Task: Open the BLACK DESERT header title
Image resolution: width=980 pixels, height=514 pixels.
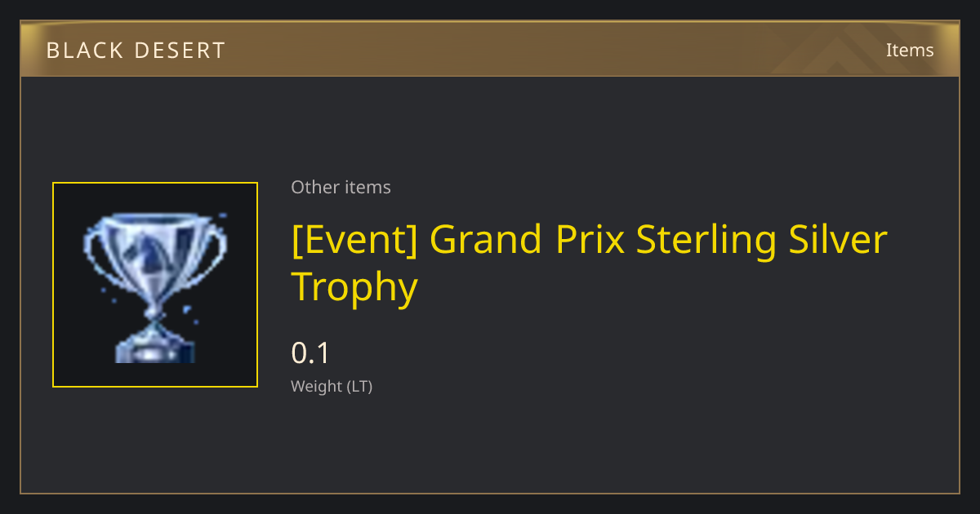Action: (136, 51)
